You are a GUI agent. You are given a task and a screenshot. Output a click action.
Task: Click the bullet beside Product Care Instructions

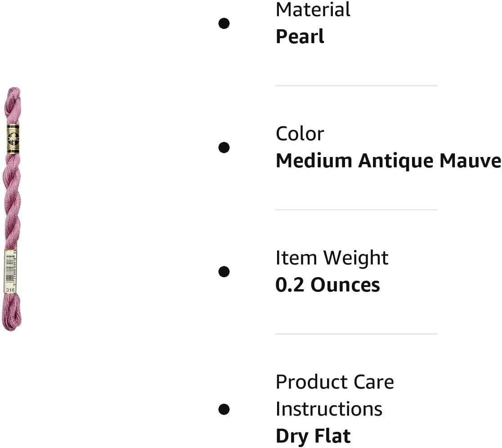[224, 409]
